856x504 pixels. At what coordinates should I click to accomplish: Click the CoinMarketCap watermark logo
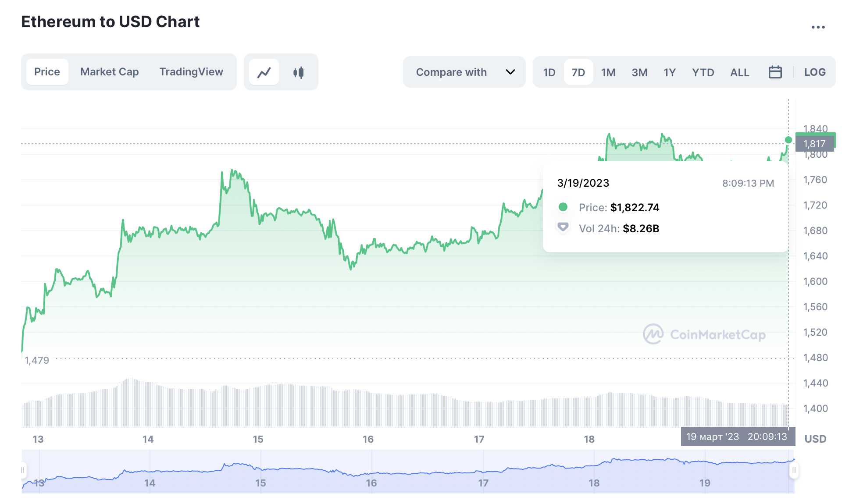tap(653, 334)
